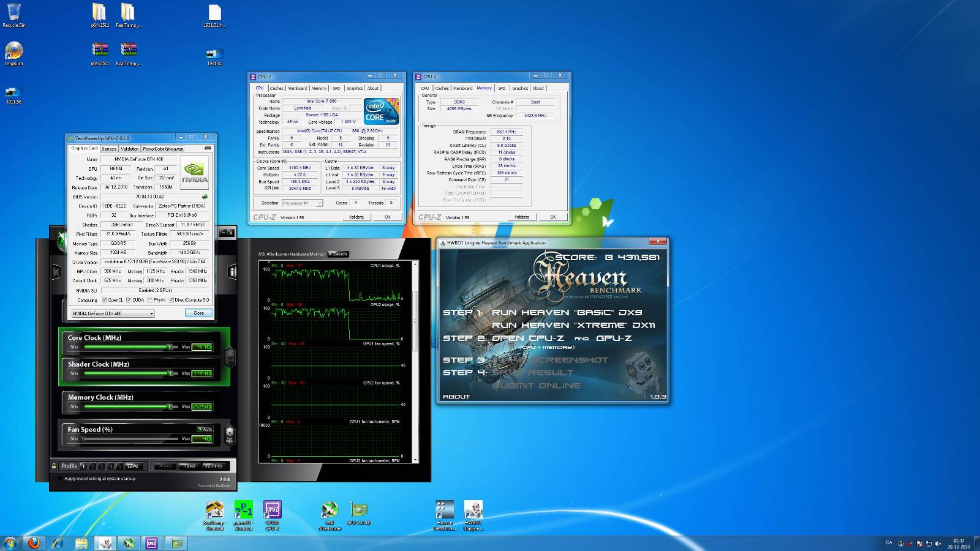This screenshot has width=980, height=551.
Task: Open the CPUID CPU-Z desktop shortcut
Action: click(x=272, y=515)
